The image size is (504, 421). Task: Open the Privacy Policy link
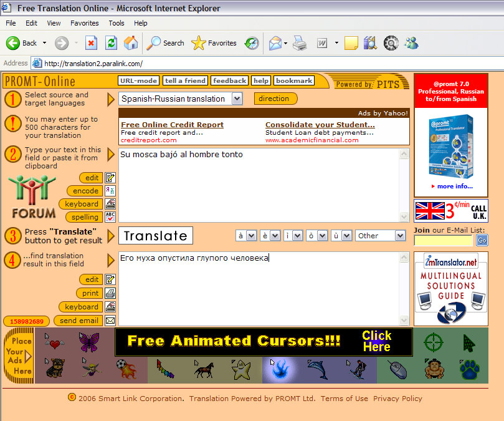pyautogui.click(x=397, y=399)
